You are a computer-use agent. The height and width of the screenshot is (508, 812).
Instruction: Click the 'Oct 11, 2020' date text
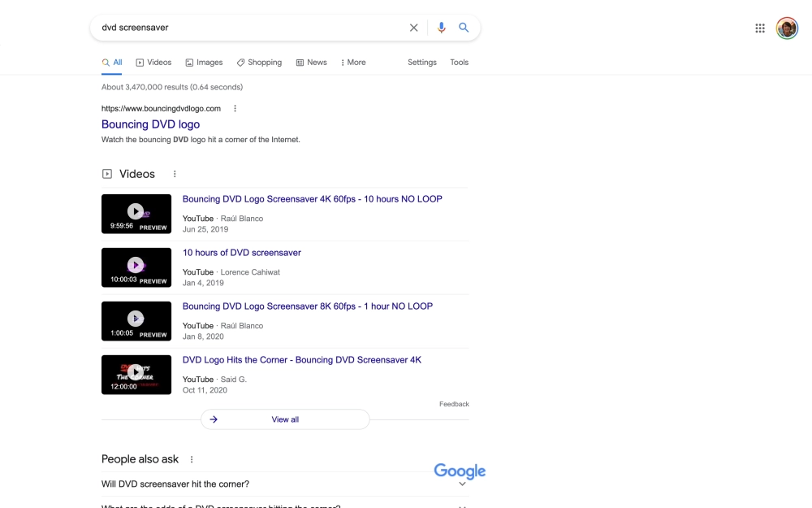click(x=205, y=390)
